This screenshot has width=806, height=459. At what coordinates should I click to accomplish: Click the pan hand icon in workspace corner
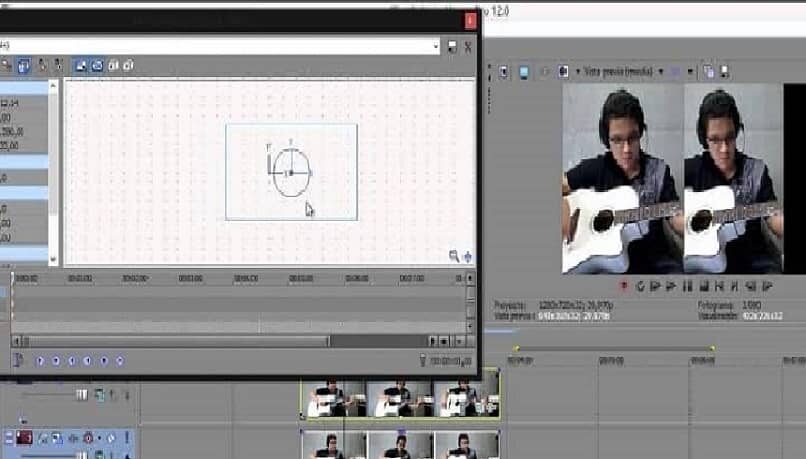tap(468, 256)
